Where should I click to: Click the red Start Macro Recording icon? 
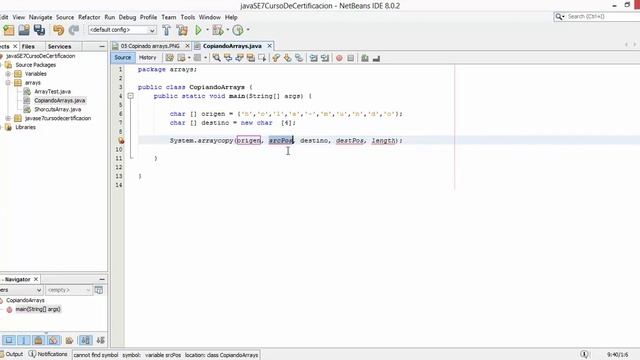tap(339, 58)
